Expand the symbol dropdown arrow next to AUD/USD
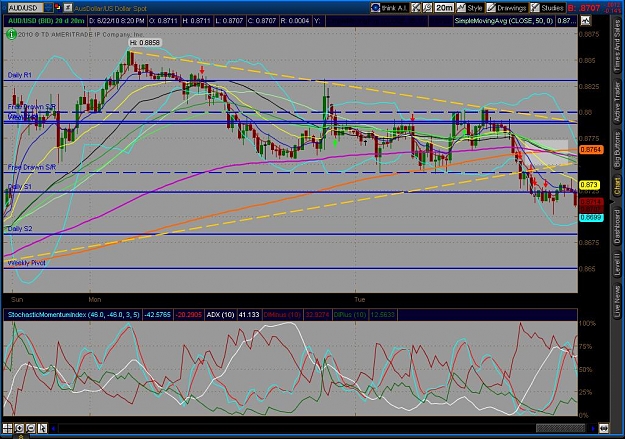The image size is (625, 439). tap(48, 8)
